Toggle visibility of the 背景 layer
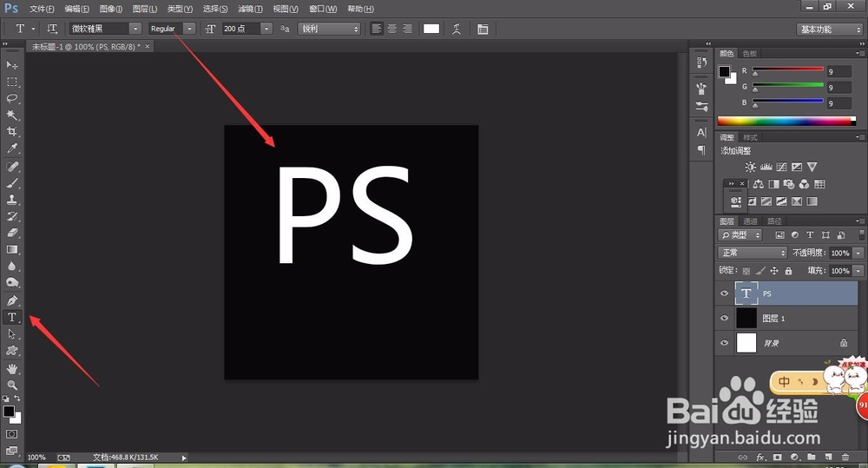Viewport: 868px width, 468px height. [x=724, y=343]
